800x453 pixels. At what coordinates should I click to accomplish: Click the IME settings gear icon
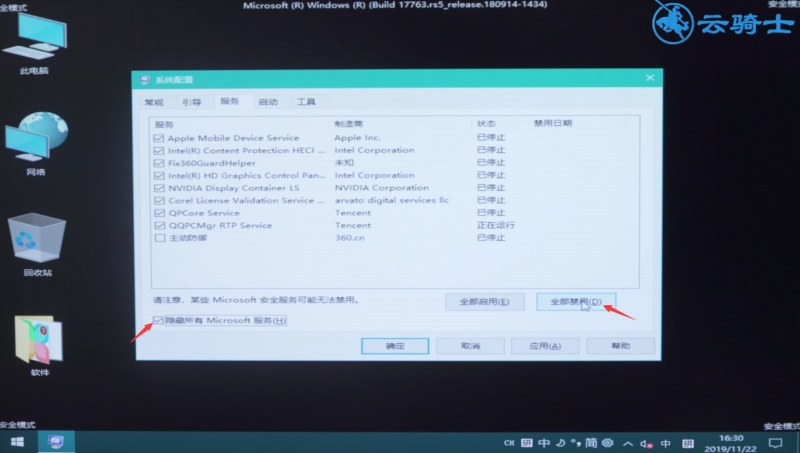(x=607, y=443)
